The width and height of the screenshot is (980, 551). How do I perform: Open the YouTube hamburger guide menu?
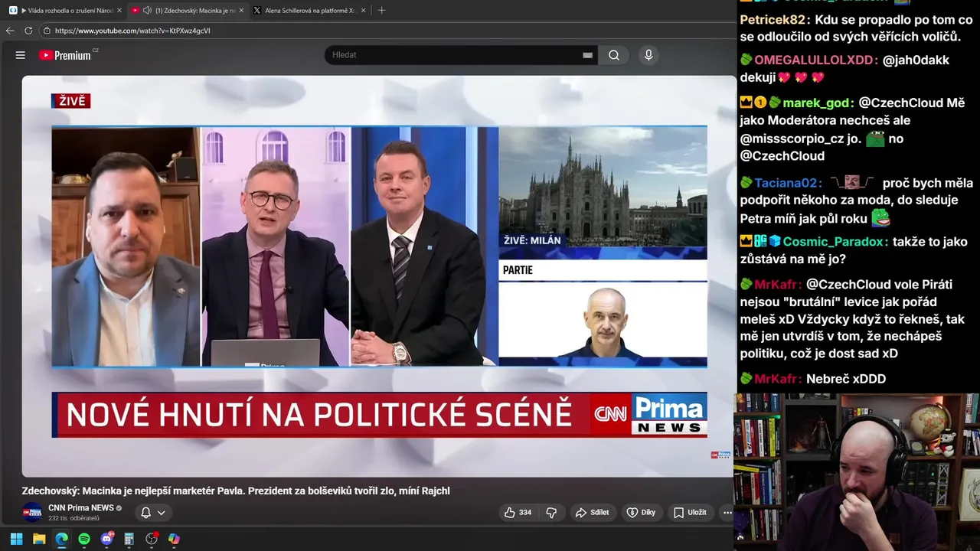(x=21, y=55)
